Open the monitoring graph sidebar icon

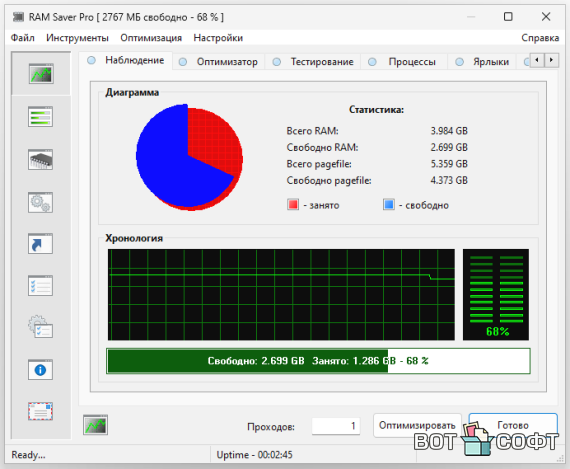coord(41,74)
